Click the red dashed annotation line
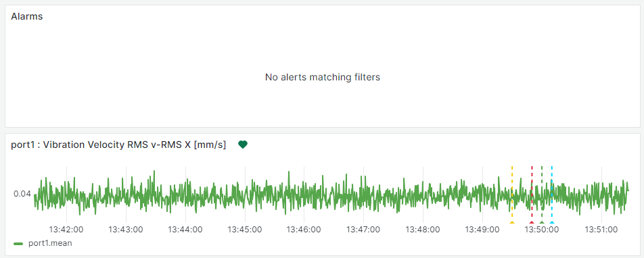Screen dimensions: 644x258 click(x=532, y=192)
